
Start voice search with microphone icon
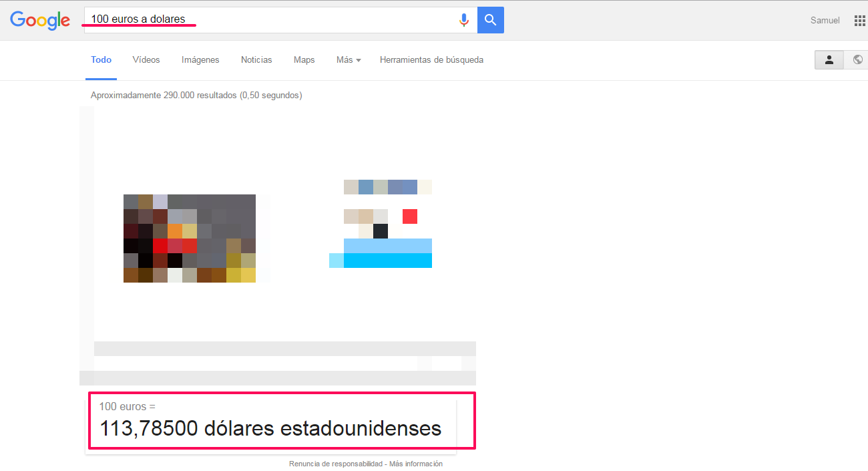tap(464, 20)
